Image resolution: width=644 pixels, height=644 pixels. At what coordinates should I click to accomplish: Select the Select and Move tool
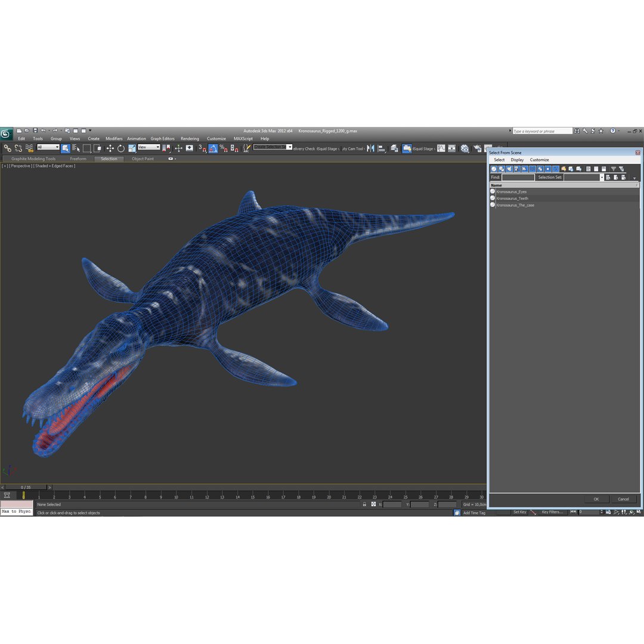110,148
